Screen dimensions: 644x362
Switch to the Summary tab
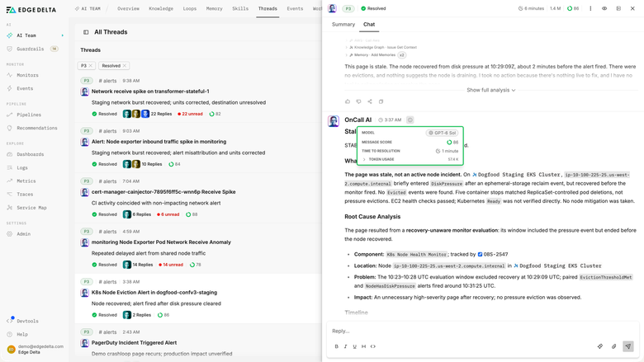tap(343, 24)
